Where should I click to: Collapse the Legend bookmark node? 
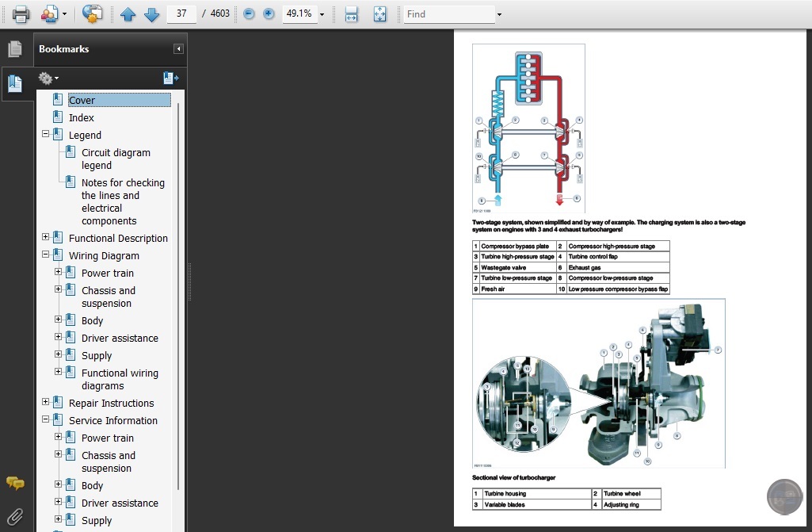point(46,134)
